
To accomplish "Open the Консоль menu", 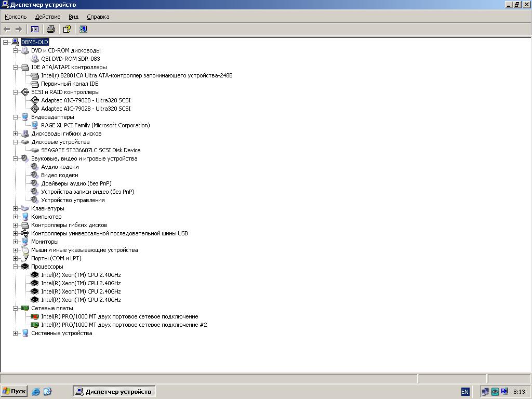I will (x=16, y=17).
